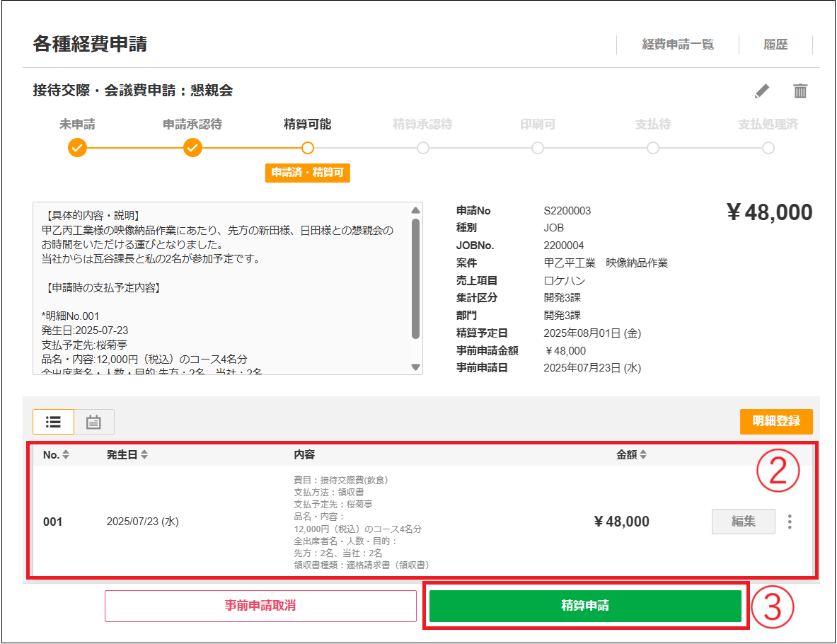
Task: Sort by 発生日 column arrows
Action: coord(144,455)
